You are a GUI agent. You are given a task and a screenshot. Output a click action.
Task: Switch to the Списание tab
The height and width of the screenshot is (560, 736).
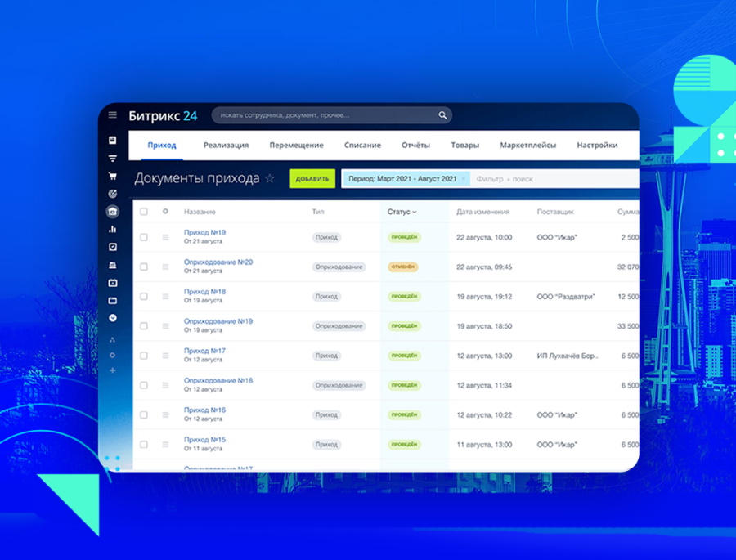pyautogui.click(x=362, y=145)
